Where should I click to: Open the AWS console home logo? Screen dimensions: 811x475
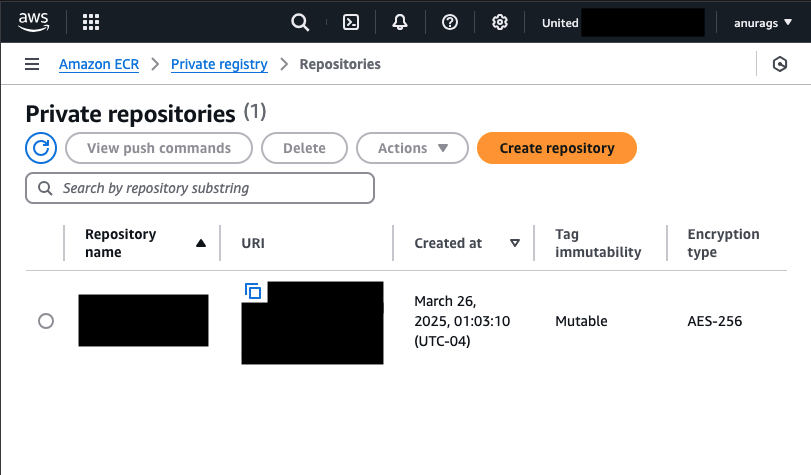click(x=34, y=22)
